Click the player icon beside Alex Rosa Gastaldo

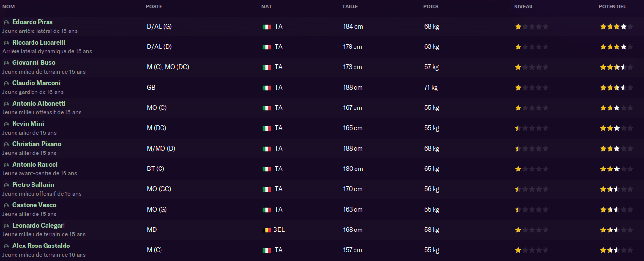click(x=6, y=246)
